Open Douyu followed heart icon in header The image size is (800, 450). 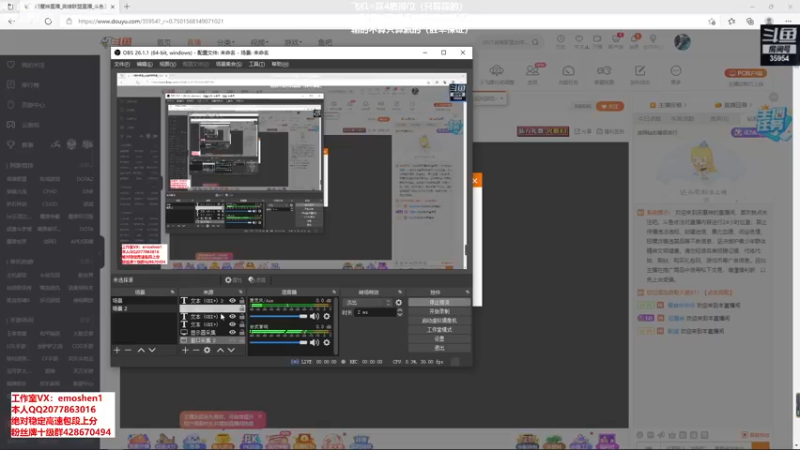[579, 39]
